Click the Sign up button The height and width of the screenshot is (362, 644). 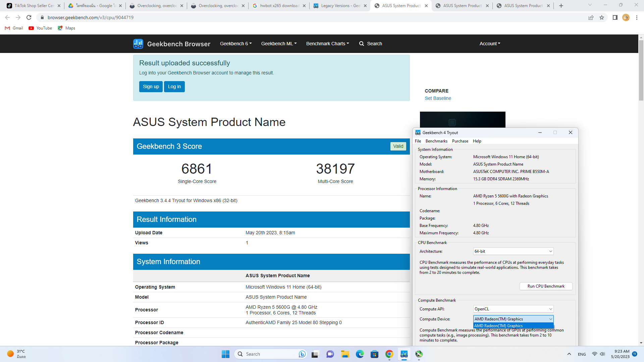click(x=151, y=86)
